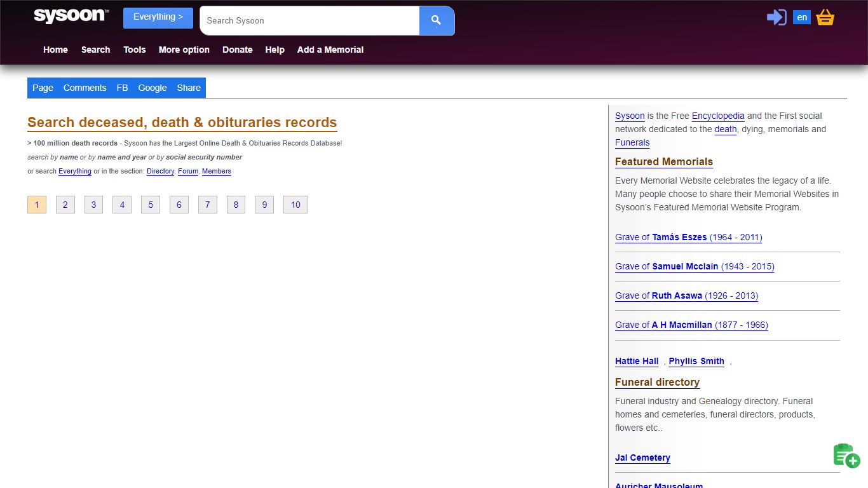Go to pagination page 2
The width and height of the screenshot is (868, 488).
pos(65,205)
